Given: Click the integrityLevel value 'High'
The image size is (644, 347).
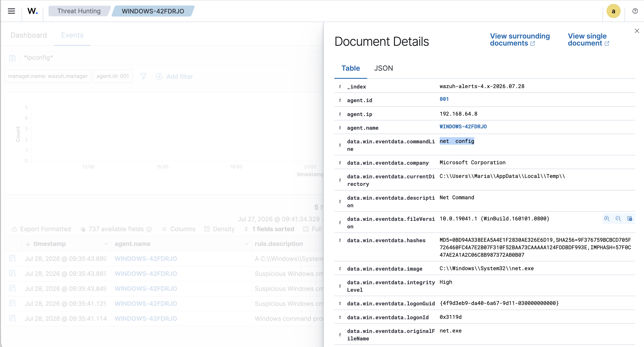Looking at the screenshot, I should [446, 282].
